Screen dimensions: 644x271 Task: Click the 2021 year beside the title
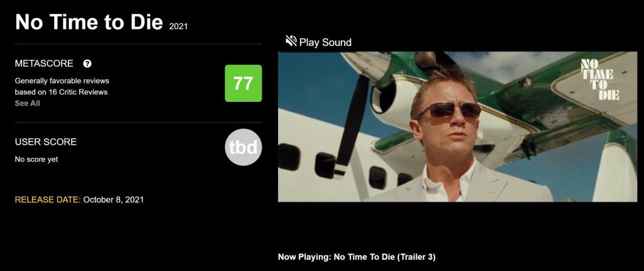tap(178, 26)
